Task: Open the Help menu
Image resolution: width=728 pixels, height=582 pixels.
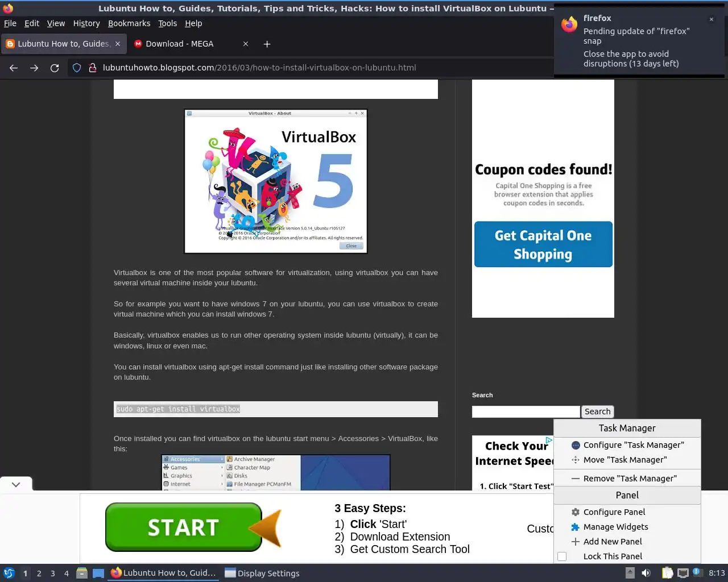Action: (x=193, y=23)
